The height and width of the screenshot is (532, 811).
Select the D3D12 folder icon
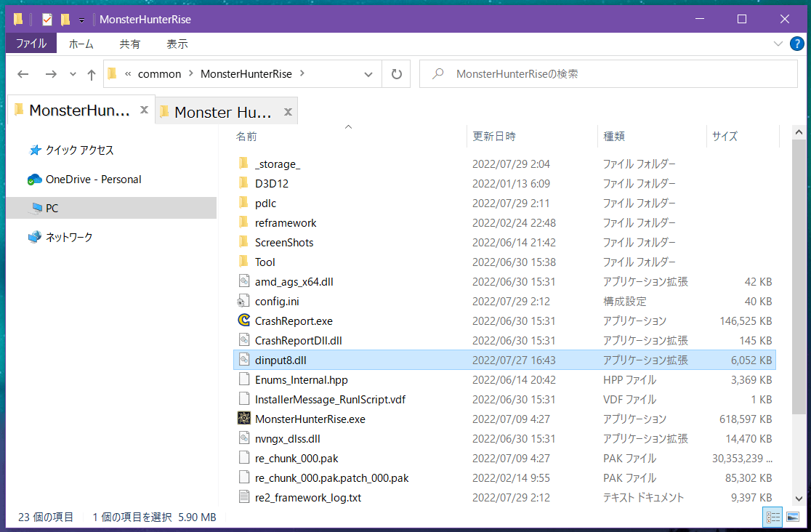(x=243, y=183)
